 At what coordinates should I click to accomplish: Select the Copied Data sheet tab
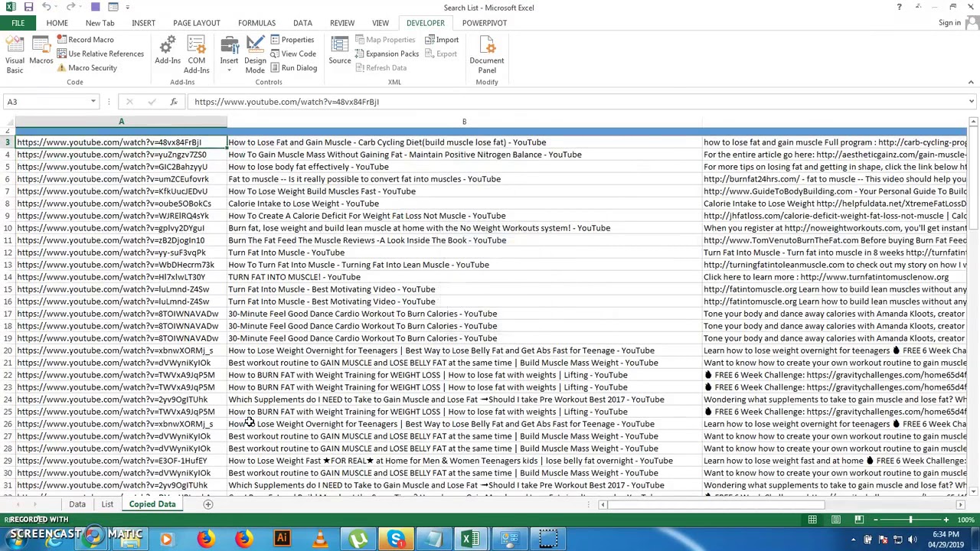[x=152, y=504]
